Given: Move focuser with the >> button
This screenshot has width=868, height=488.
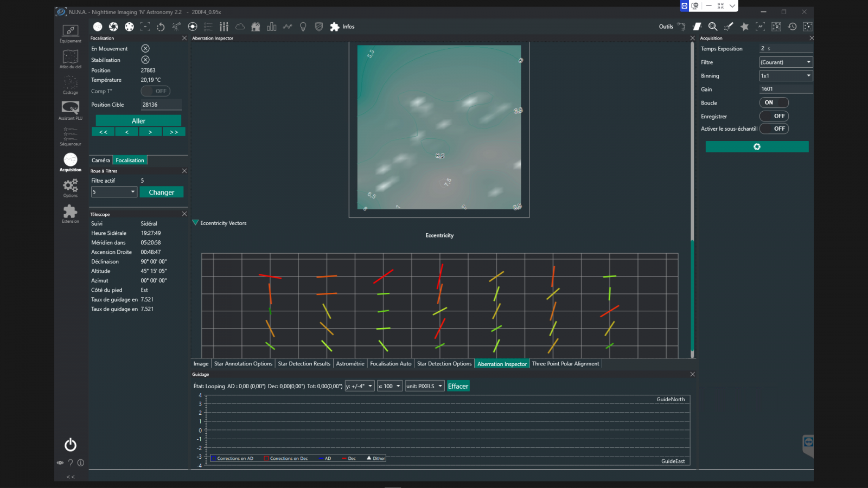Looking at the screenshot, I should (174, 132).
